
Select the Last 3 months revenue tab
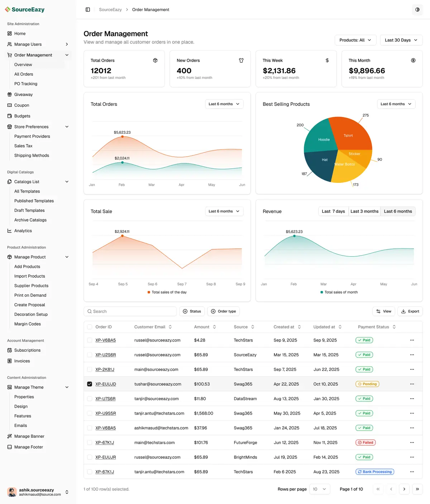[364, 211]
